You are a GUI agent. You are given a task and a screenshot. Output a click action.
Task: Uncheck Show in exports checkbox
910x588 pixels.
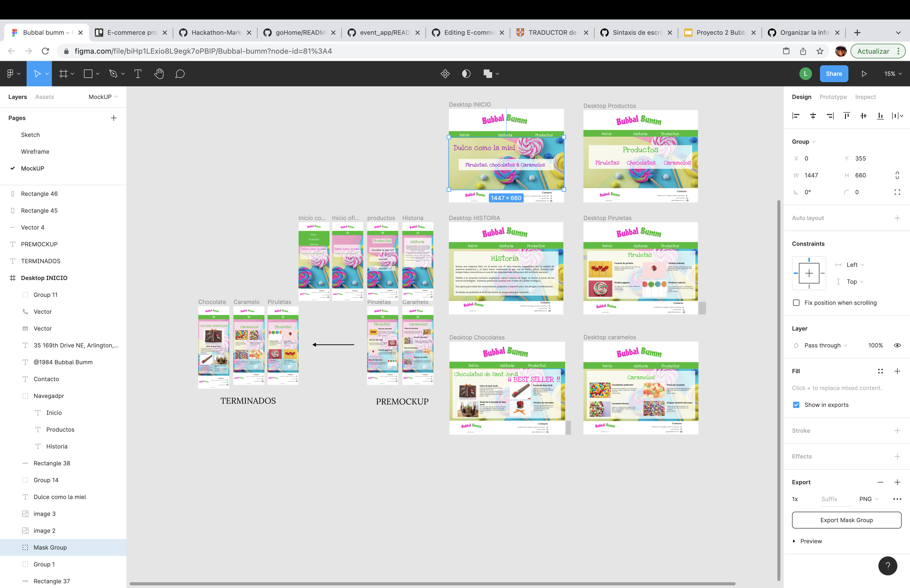point(796,405)
